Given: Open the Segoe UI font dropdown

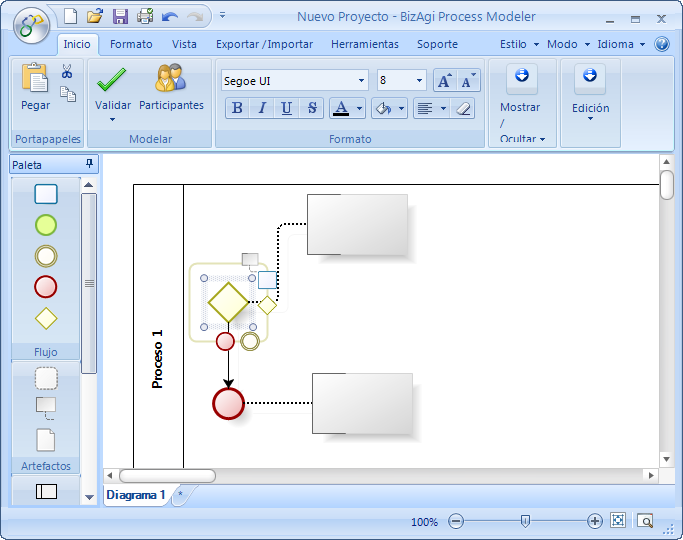Looking at the screenshot, I should [361, 81].
